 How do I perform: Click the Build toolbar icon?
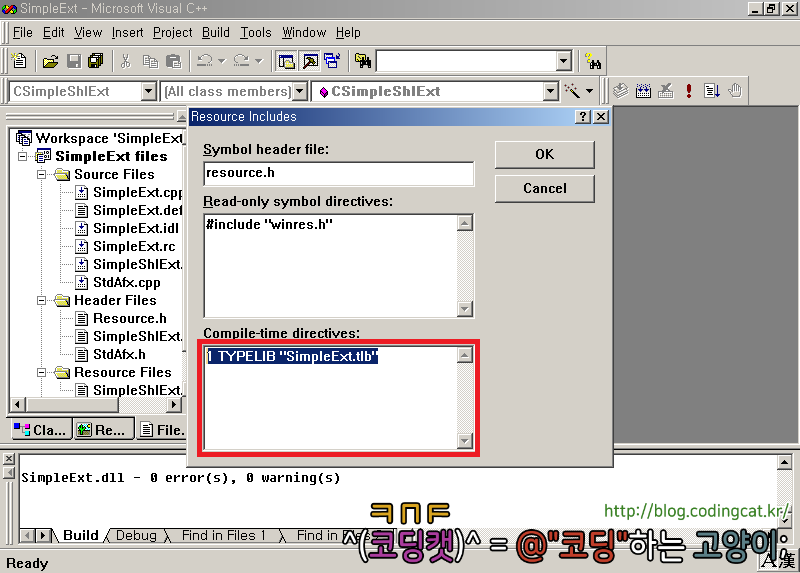[643, 91]
